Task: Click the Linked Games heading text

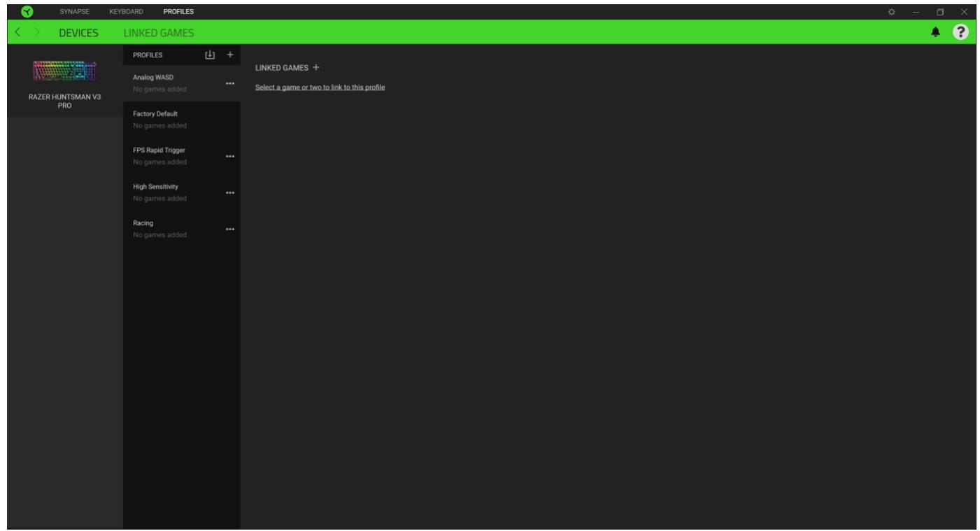Action: click(282, 68)
